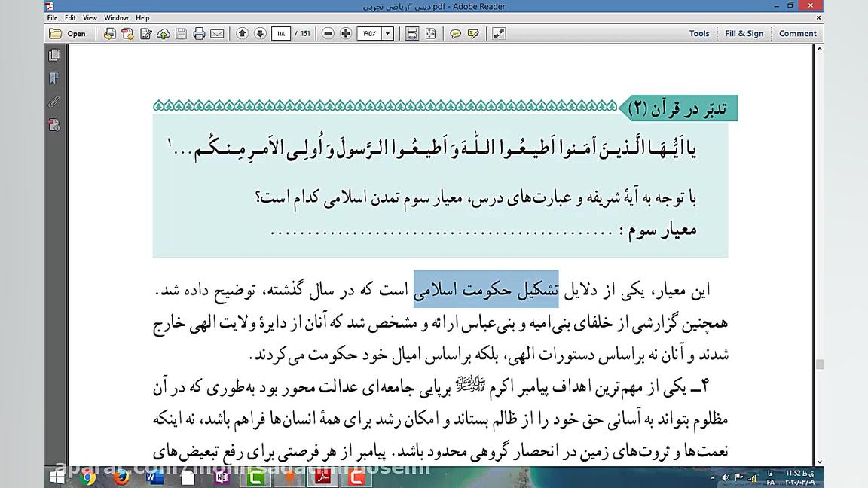Click the Save file floppy icon

(181, 34)
